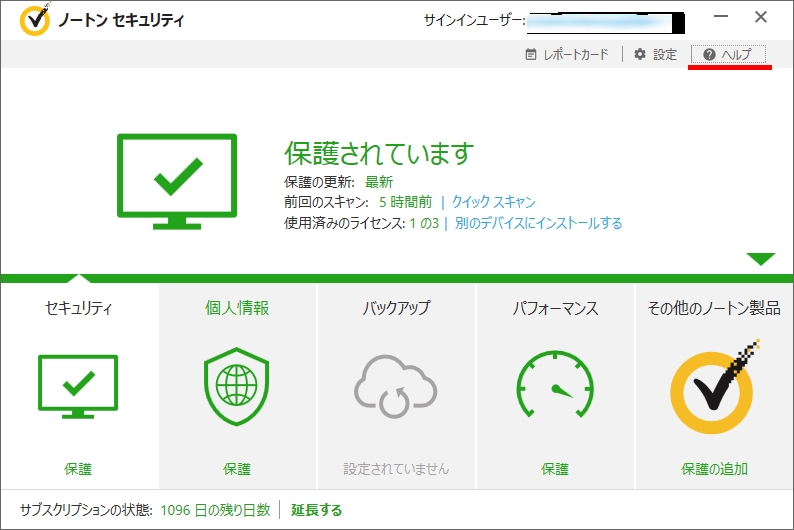Screen dimensions: 794x530
Task: Click 延長する to extend subscription
Action: [x=316, y=510]
